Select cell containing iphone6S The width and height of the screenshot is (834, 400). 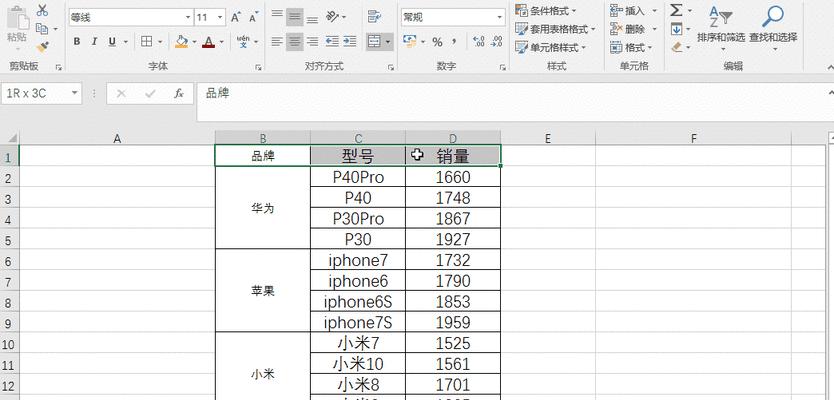[x=357, y=302]
